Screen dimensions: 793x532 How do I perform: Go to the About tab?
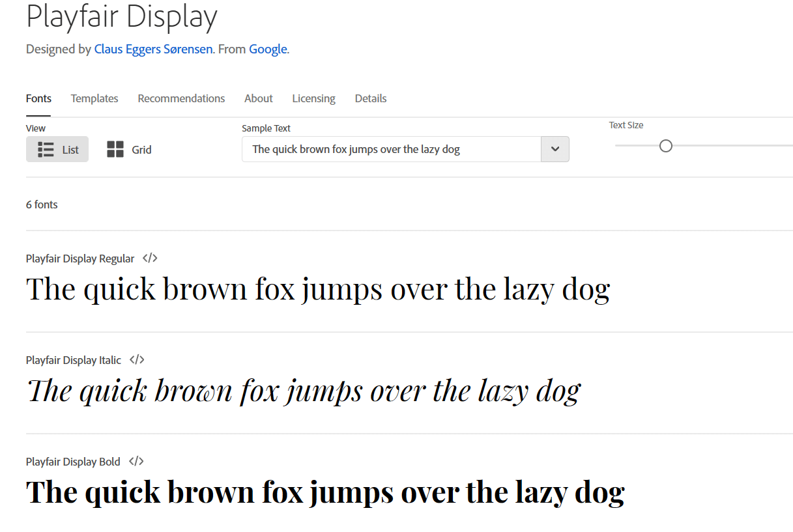(x=258, y=98)
